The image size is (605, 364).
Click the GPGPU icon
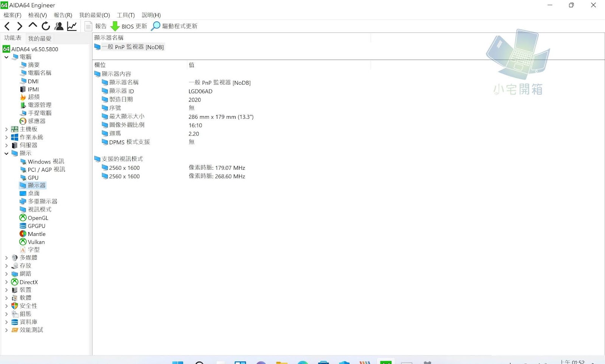click(23, 226)
